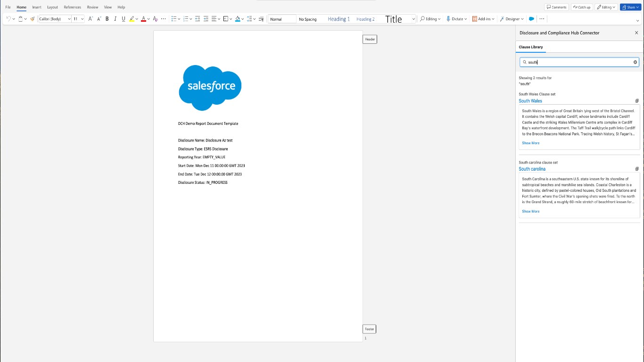Click the Footer label on the page
Image resolution: width=644 pixels, height=362 pixels.
(369, 329)
